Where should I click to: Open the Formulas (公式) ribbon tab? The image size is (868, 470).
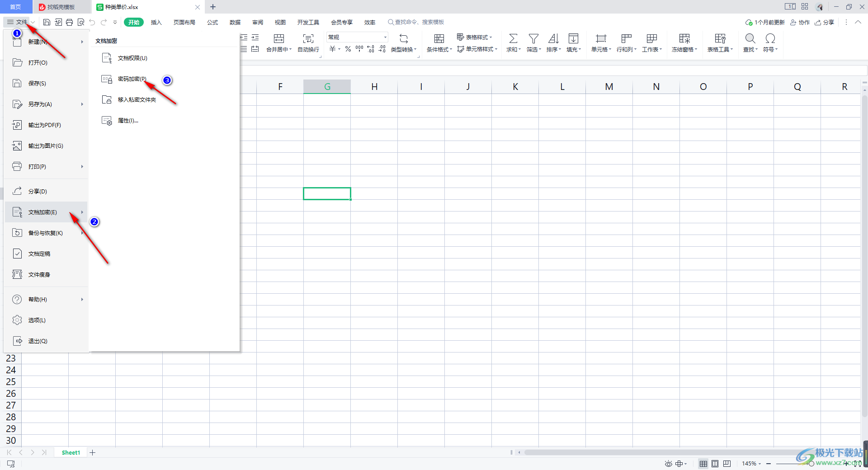tap(212, 22)
